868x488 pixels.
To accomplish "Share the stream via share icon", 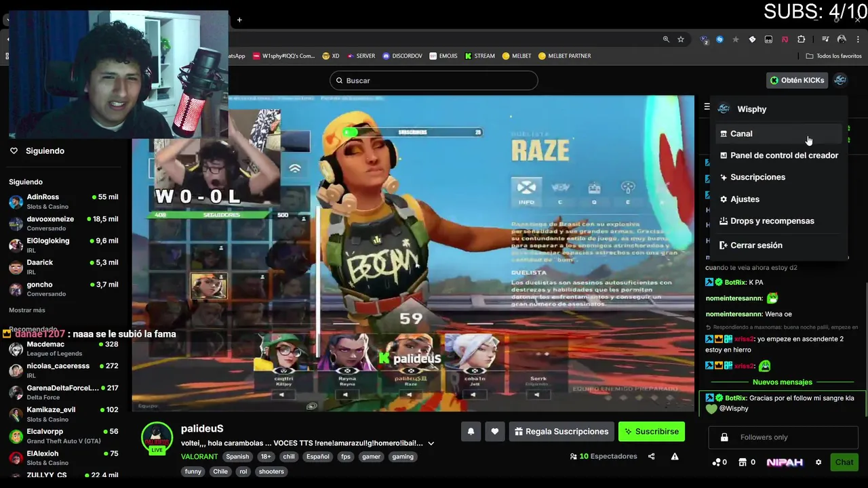I will click(651, 456).
